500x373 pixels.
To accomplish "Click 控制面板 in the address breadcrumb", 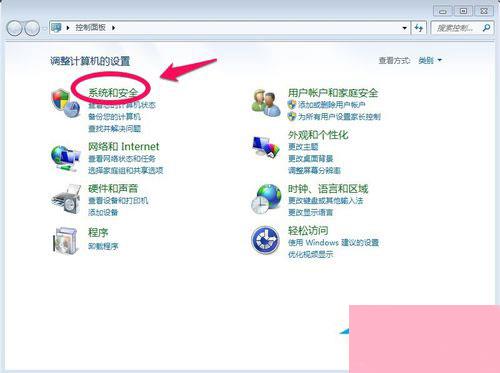I will point(90,27).
